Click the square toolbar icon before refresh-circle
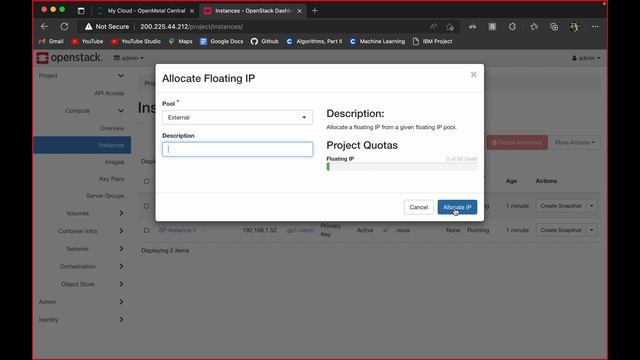Viewport: 640px width, 360px height. coord(492,27)
